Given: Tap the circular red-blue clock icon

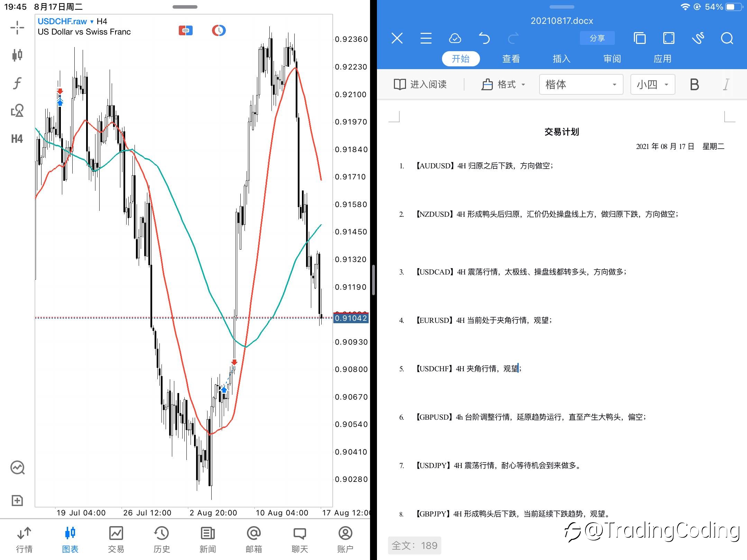Looking at the screenshot, I should tap(219, 30).
